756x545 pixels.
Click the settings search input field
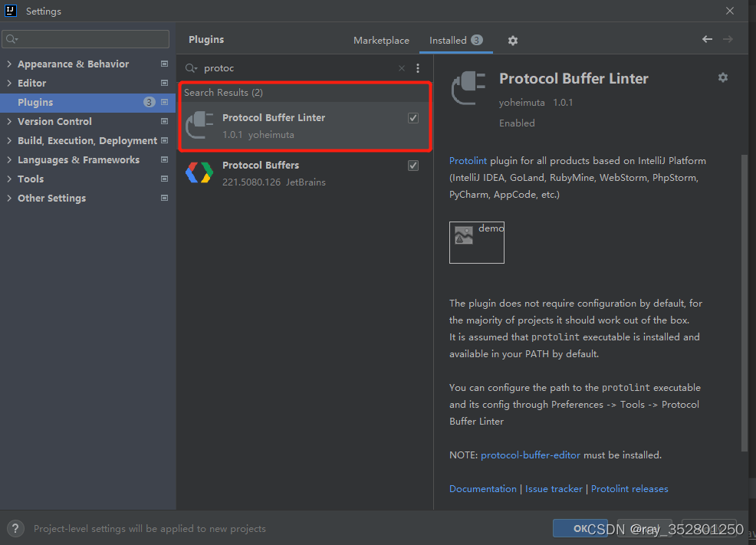tap(86, 39)
